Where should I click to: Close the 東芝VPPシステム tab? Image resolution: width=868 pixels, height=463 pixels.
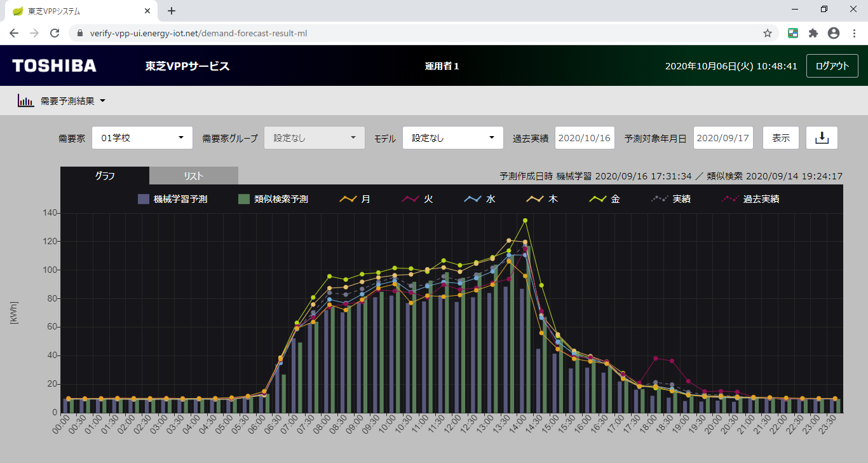pyautogui.click(x=147, y=11)
